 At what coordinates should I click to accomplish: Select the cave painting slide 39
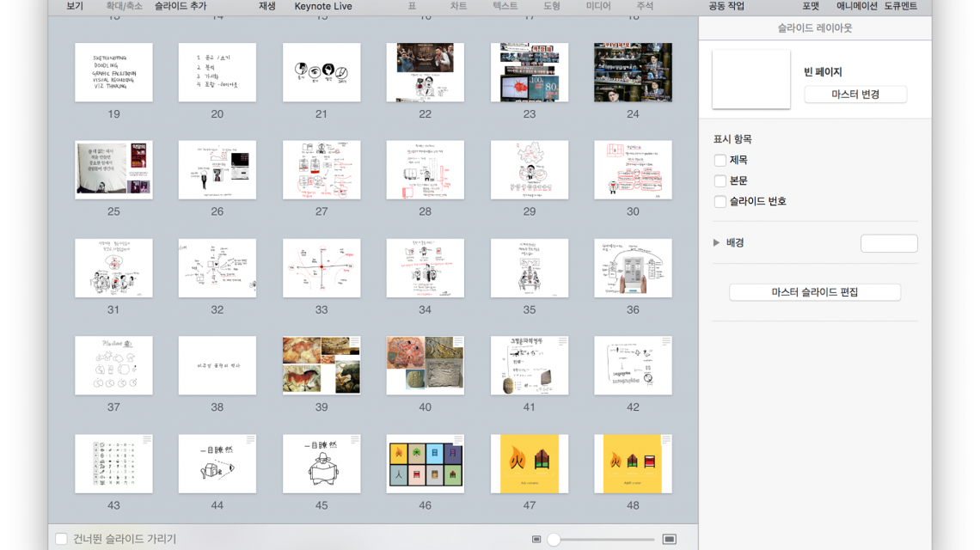point(322,366)
